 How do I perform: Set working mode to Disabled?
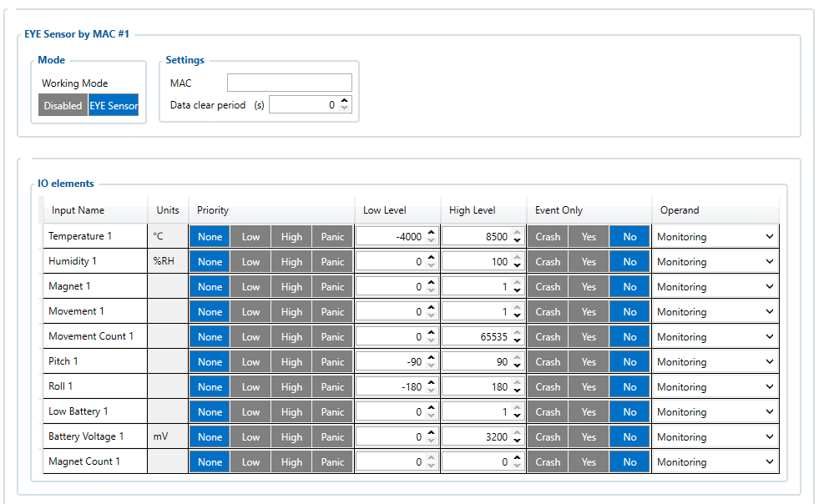pos(63,106)
